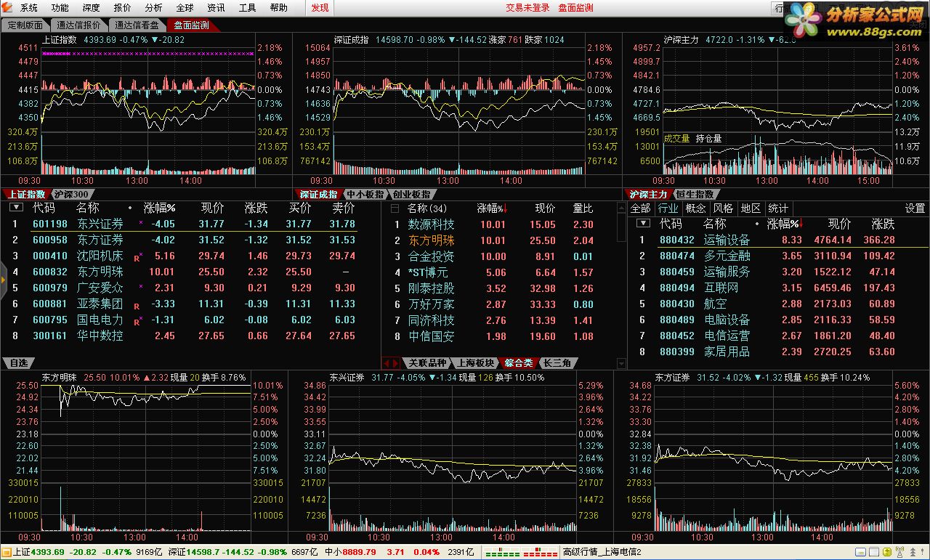Sort by 涨幅% in left stock list

coord(159,208)
